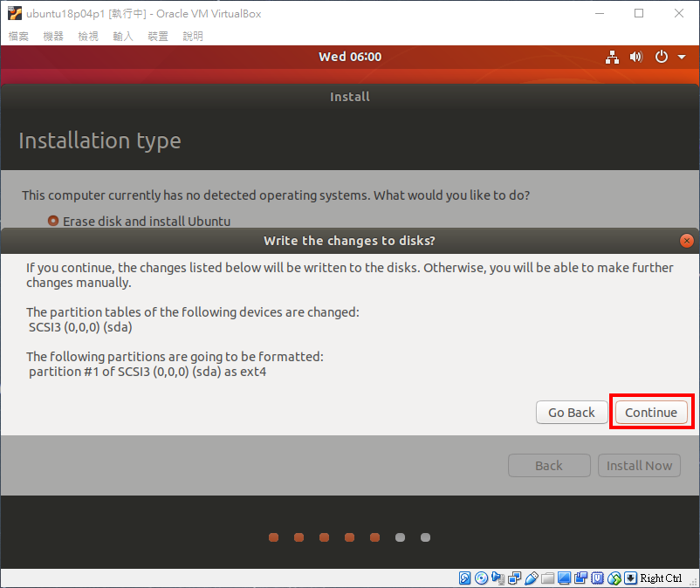Close the 'Write the changes to disks?' dialog

coord(686,241)
